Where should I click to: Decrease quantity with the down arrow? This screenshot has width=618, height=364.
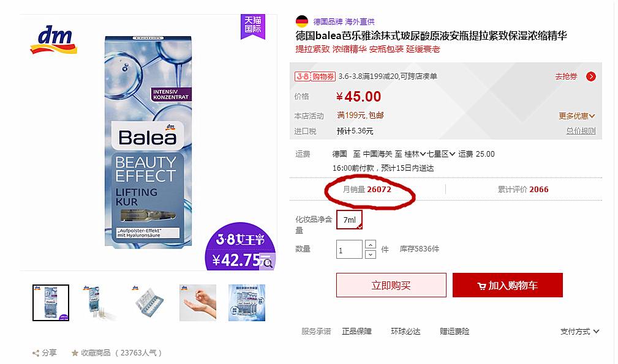point(370,254)
